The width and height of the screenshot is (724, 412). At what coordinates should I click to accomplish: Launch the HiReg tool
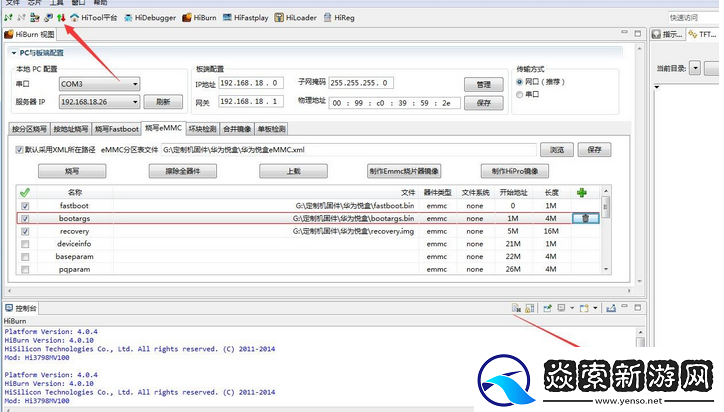339,18
